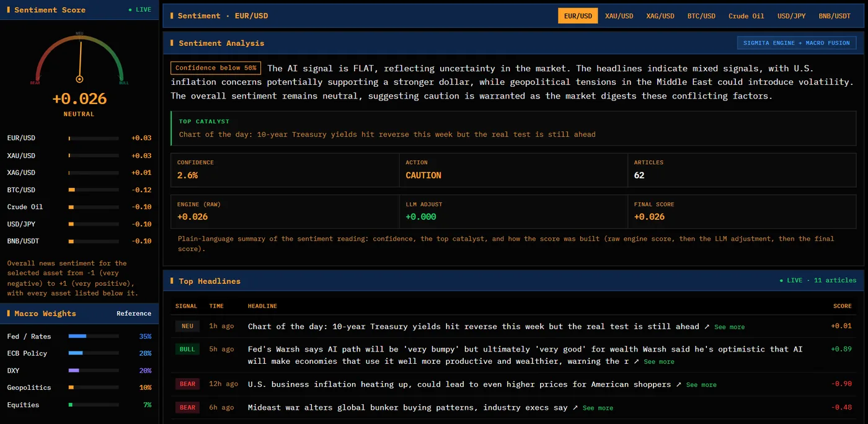Click the HEADLINE column header

coord(262,306)
